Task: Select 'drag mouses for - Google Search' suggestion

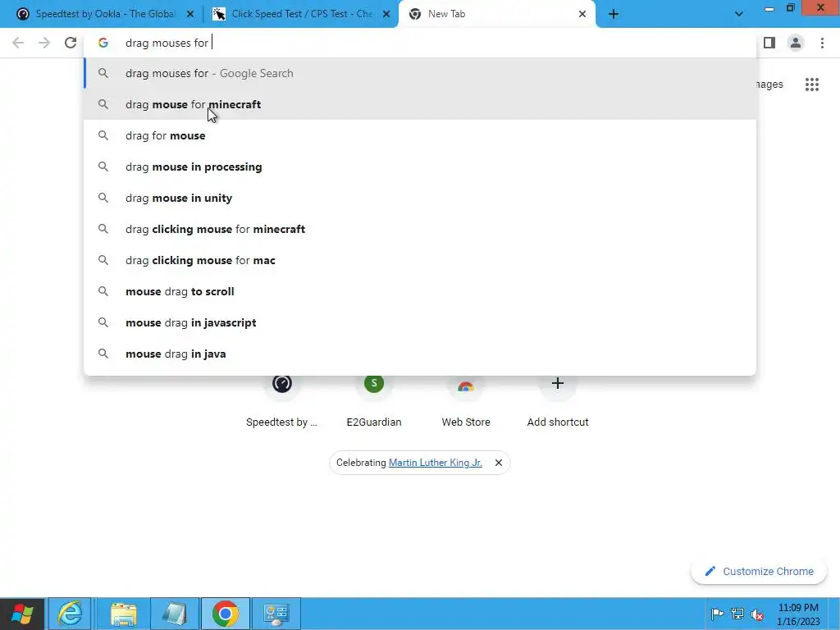Action: click(x=420, y=73)
